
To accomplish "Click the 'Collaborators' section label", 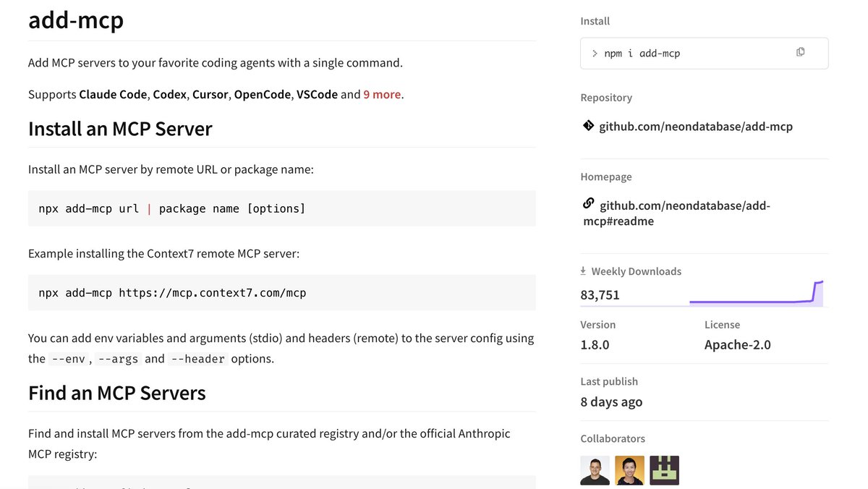I will coord(613,438).
